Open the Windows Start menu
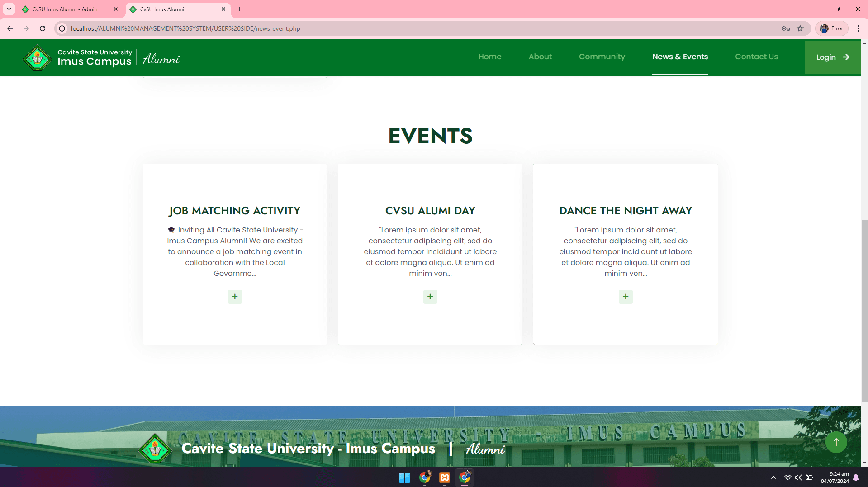Screen dimensions: 868x487 404,478
